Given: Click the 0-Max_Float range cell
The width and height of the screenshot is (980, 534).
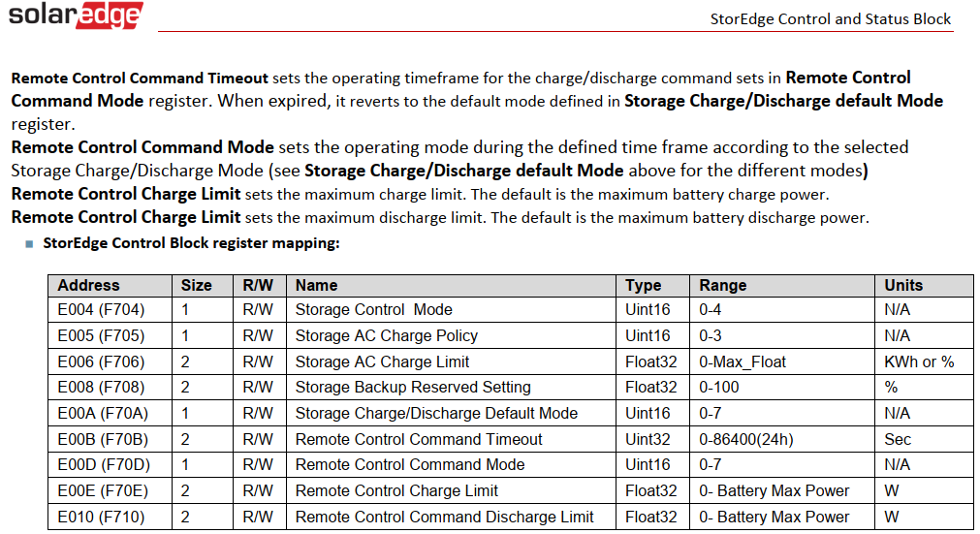Looking at the screenshot, I should click(743, 361).
